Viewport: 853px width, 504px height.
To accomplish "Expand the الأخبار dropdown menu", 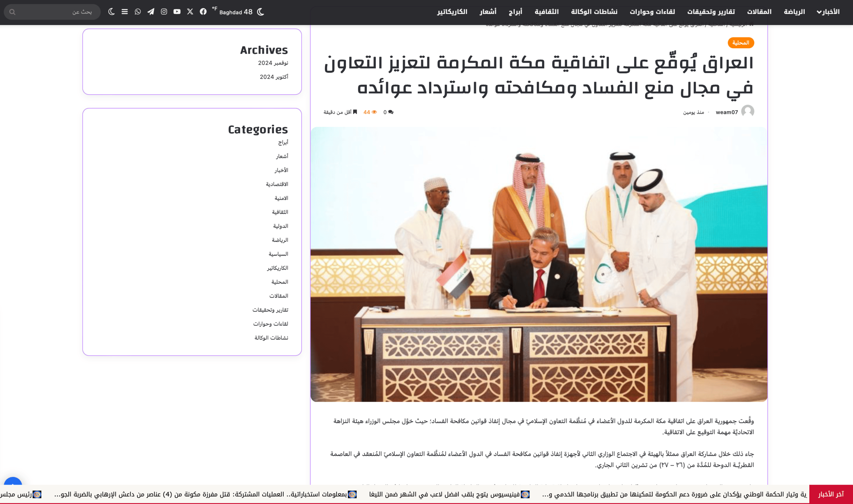I will pyautogui.click(x=828, y=12).
